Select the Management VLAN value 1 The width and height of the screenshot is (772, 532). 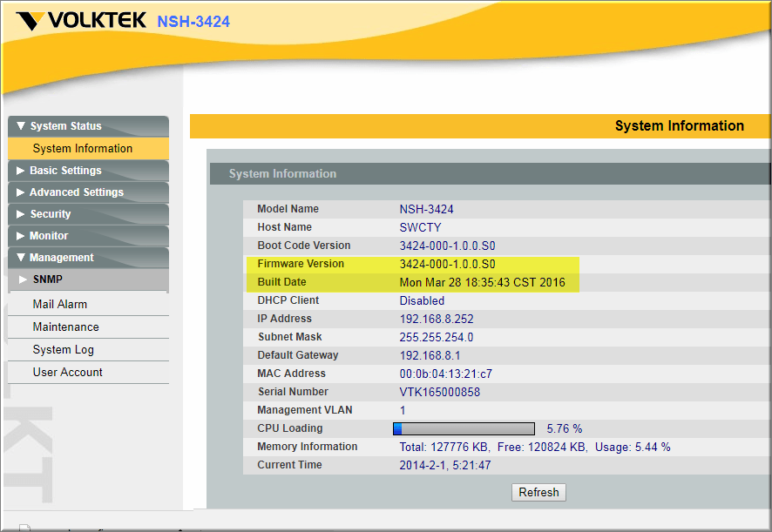click(x=403, y=410)
